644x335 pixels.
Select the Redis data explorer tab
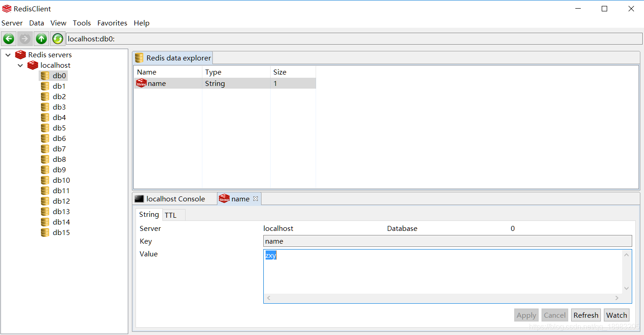[x=173, y=58]
